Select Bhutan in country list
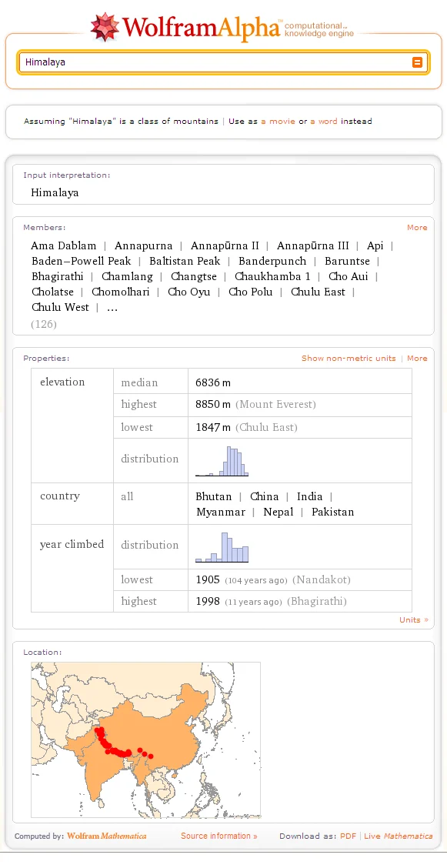 [x=214, y=496]
